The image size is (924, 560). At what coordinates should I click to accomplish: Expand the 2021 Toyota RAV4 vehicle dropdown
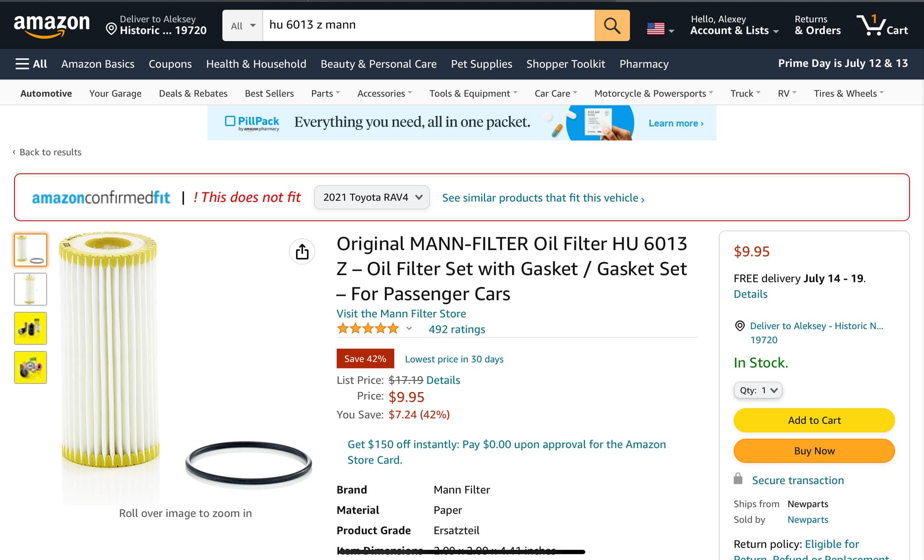372,197
